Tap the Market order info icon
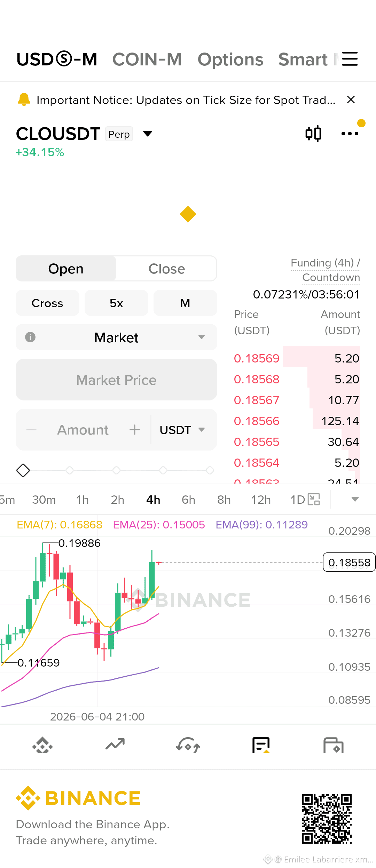Viewport: 376px width, 868px height. point(30,337)
